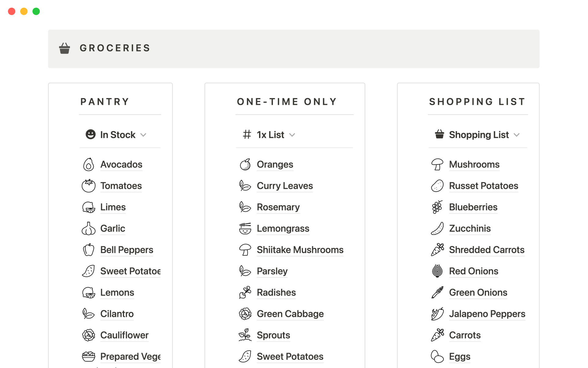The image size is (588, 368).
Task: Open the 1x List view dropdown
Action: click(x=292, y=135)
